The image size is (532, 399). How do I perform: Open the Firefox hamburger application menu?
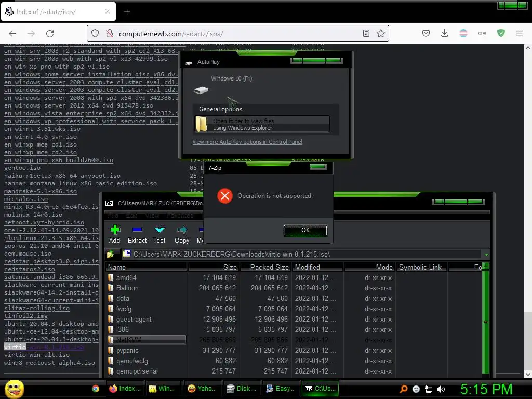coord(520,33)
